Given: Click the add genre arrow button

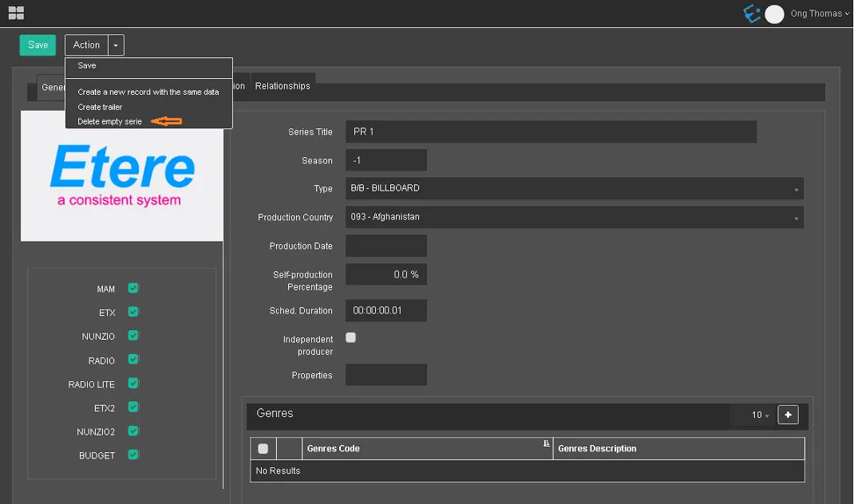Looking at the screenshot, I should tap(788, 415).
